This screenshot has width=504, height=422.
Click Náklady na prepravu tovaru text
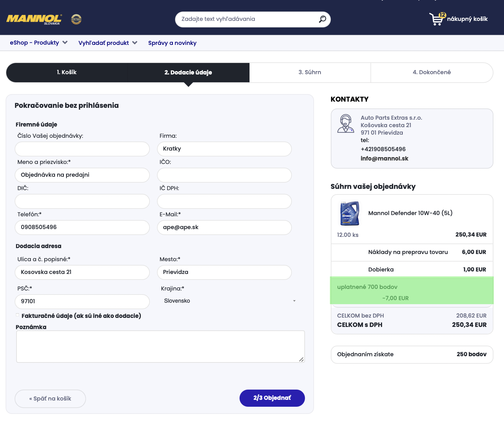(x=408, y=252)
